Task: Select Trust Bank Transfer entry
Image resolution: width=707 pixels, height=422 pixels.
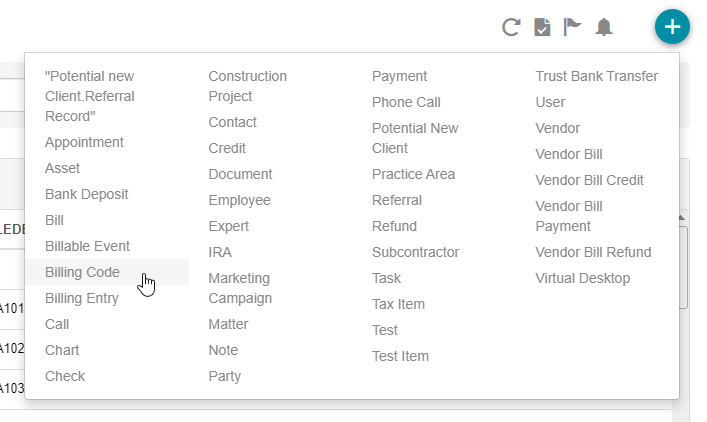Action: click(596, 76)
